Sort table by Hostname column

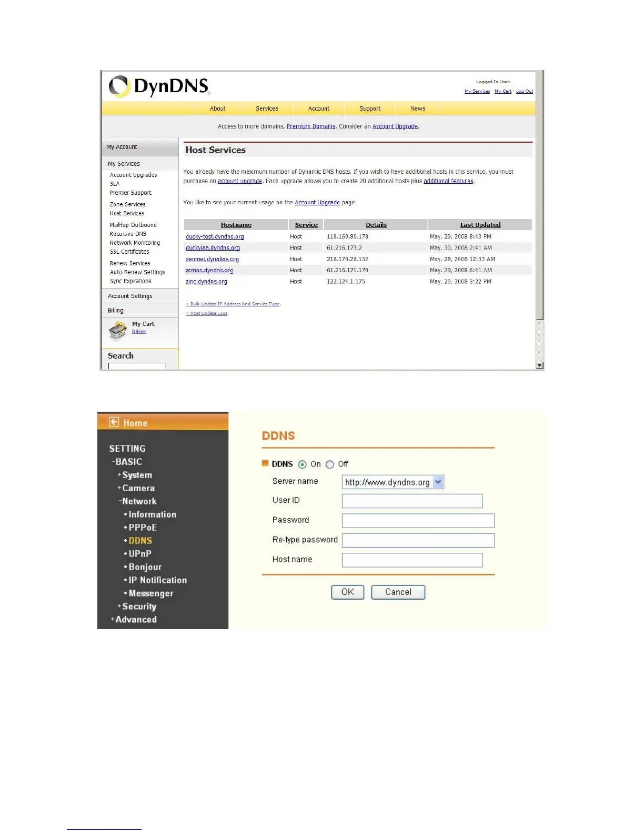click(x=236, y=225)
